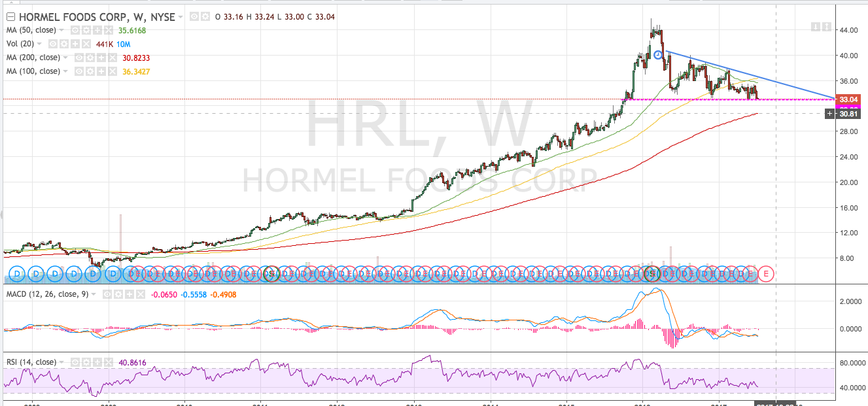The height and width of the screenshot is (406, 868).
Task: Click the RSI value 40.8616
Action: (133, 362)
